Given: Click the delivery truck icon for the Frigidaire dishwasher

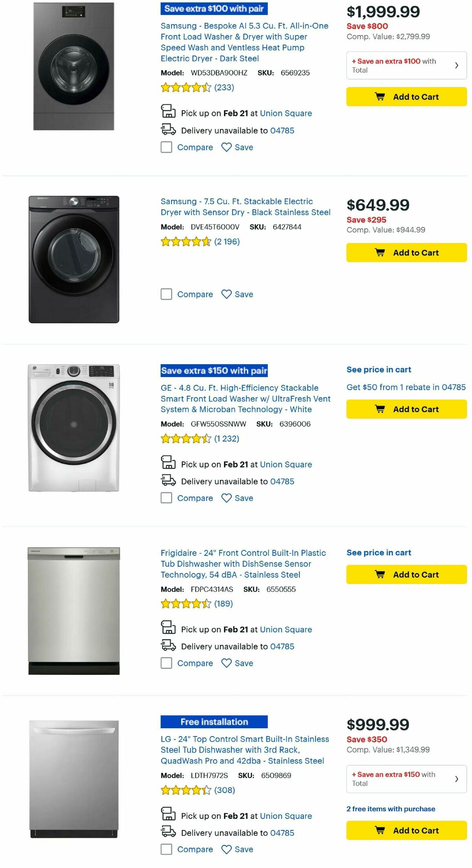Looking at the screenshot, I should (x=168, y=646).
